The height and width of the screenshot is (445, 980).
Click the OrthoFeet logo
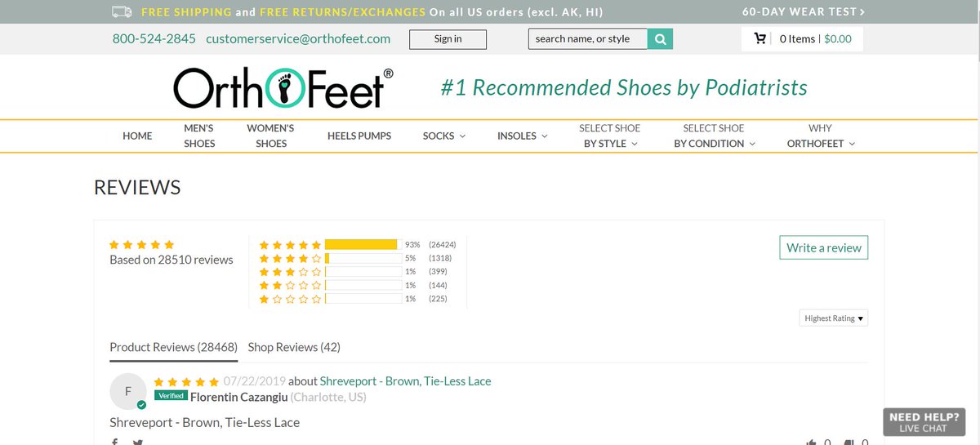[283, 87]
